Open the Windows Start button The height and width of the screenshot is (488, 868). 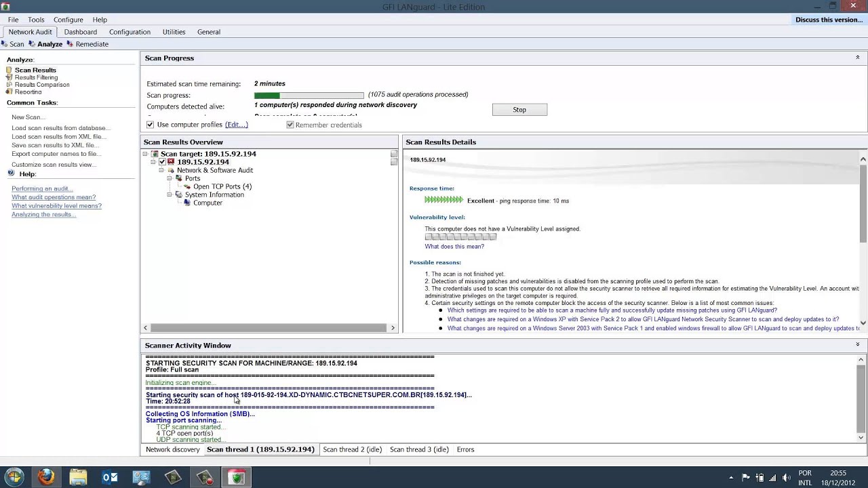[x=14, y=477]
